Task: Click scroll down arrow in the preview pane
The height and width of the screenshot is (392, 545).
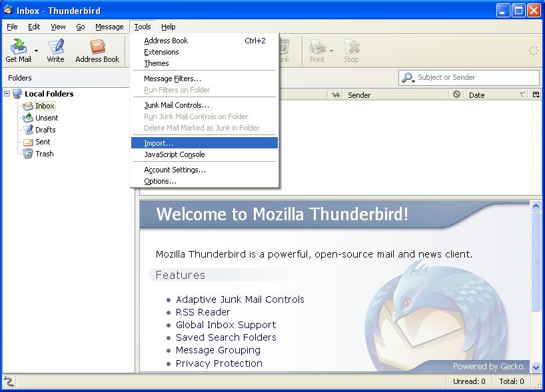Action: point(536,367)
